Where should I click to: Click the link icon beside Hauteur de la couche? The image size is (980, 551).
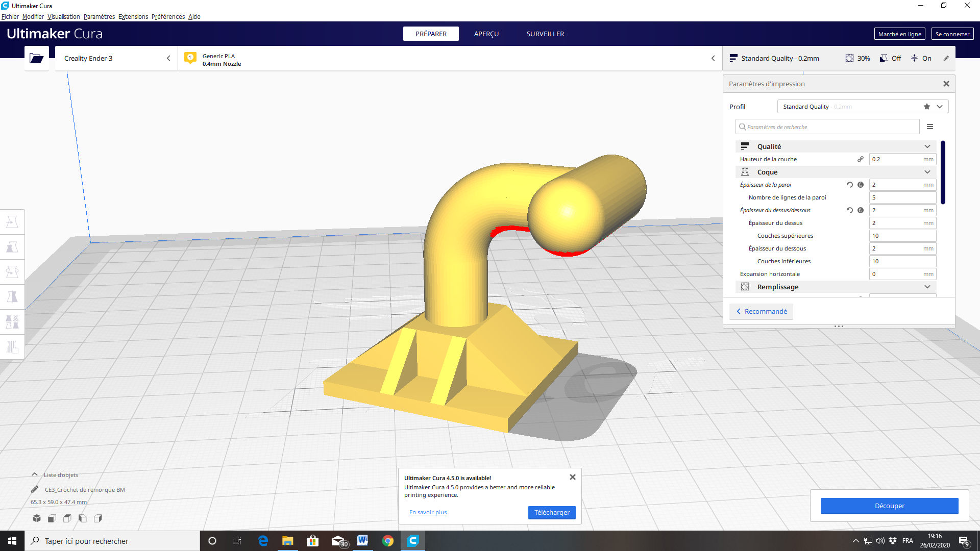point(861,159)
